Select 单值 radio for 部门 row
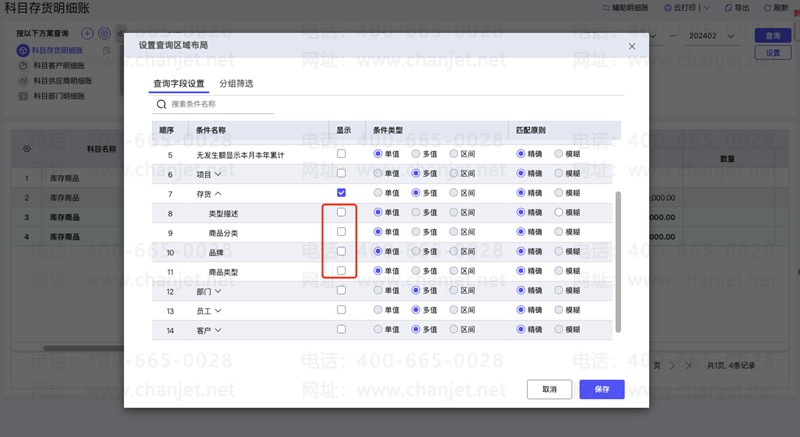 pyautogui.click(x=378, y=290)
